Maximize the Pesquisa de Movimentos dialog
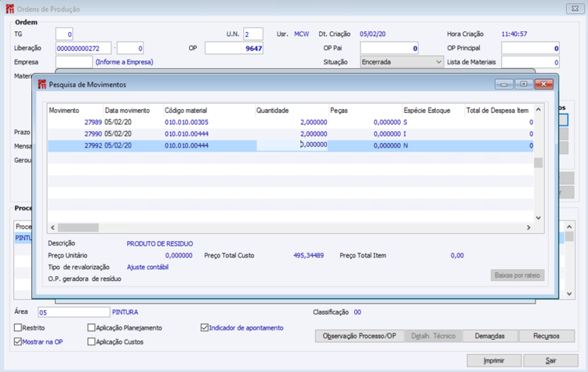This screenshot has width=588, height=372. (x=522, y=84)
